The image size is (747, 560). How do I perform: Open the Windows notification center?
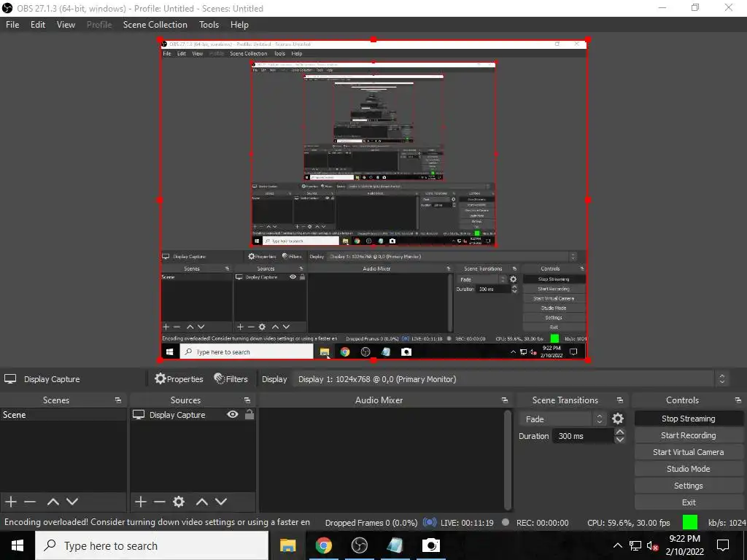click(x=723, y=545)
